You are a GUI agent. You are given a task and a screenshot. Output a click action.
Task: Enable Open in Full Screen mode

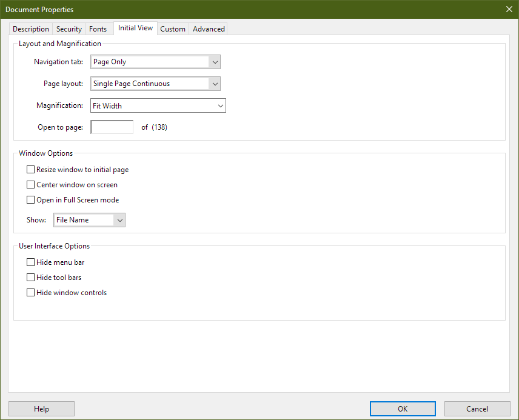pos(31,200)
